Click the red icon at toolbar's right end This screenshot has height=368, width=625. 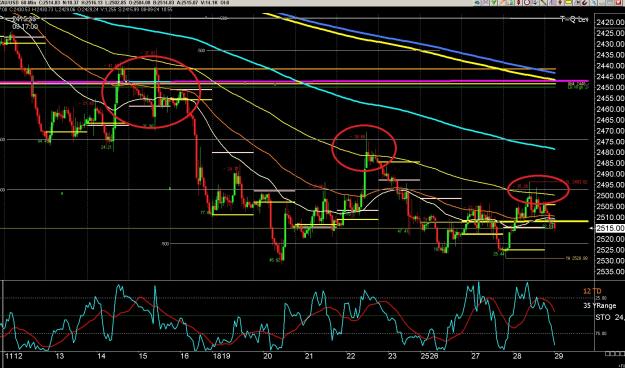[x=618, y=2]
